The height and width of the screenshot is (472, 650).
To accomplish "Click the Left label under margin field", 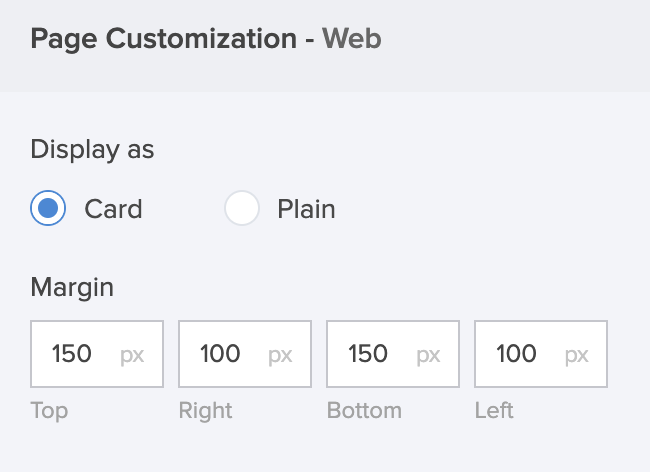I will (x=492, y=410).
